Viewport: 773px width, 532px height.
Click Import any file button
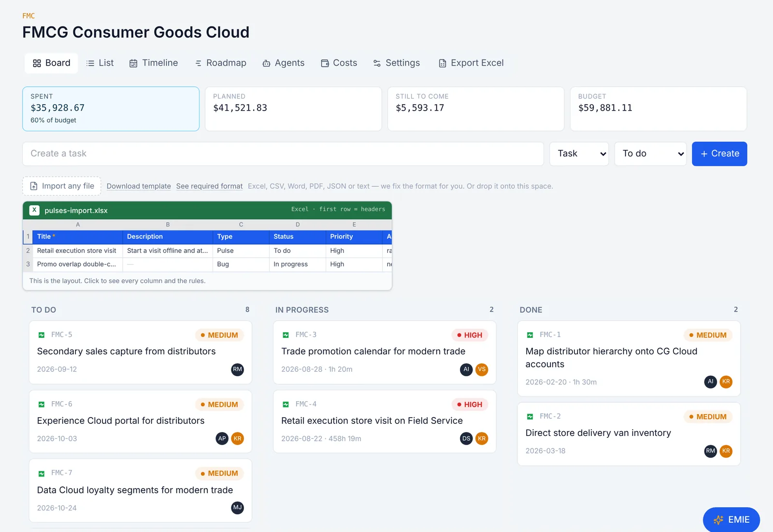(62, 186)
